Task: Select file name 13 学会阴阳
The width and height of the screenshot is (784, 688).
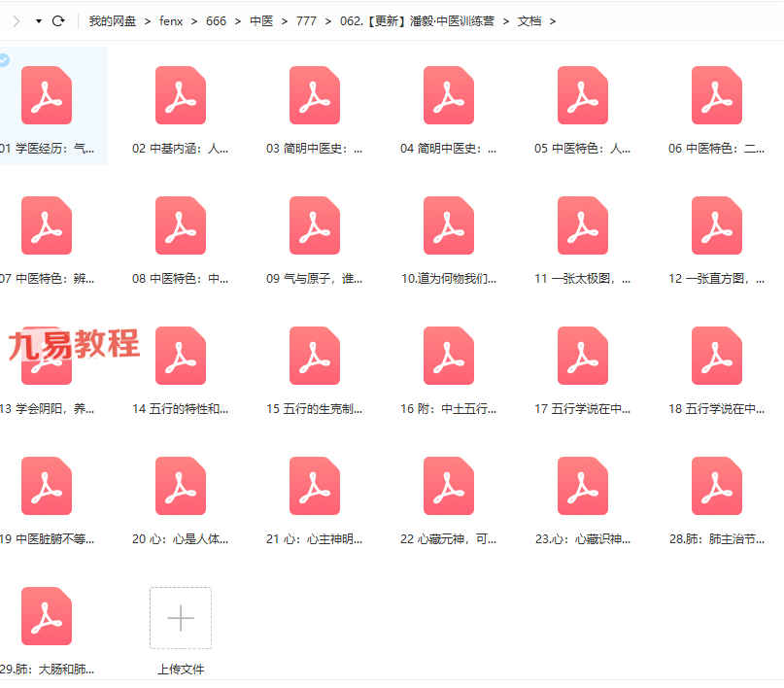Action: [47, 409]
